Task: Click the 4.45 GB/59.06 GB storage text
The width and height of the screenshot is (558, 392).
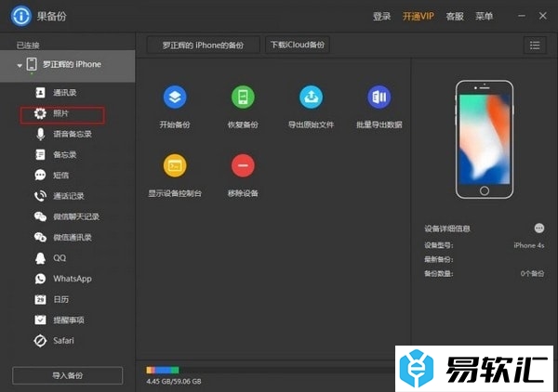Action: [174, 382]
